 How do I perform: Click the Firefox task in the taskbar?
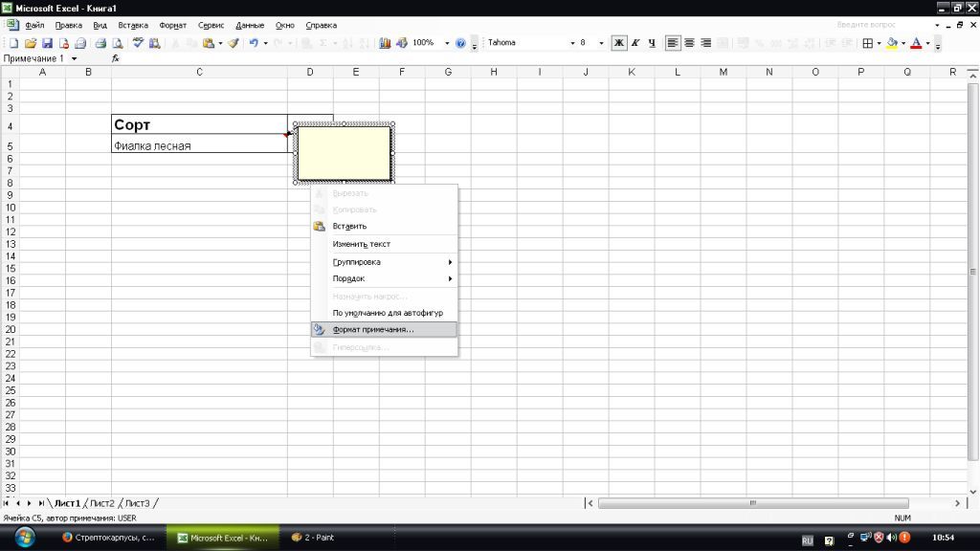pyautogui.click(x=107, y=538)
